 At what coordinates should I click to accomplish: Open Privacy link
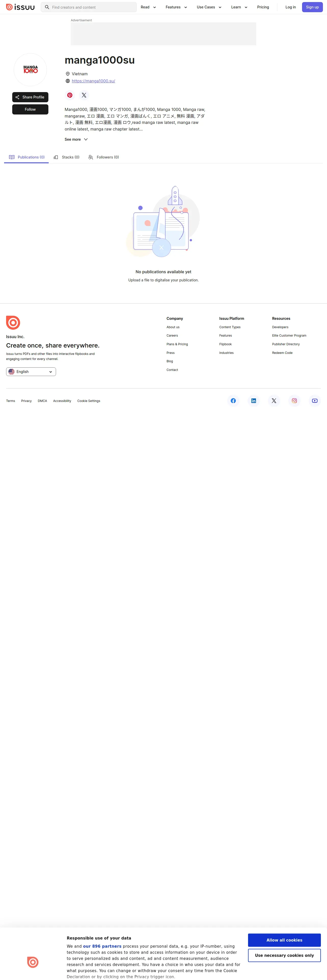26,401
